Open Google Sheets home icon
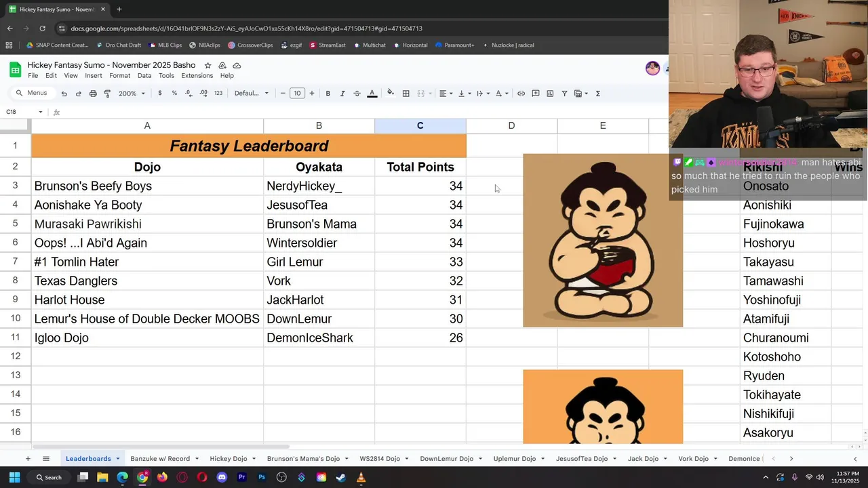Screen dimensions: 868x488 coord(15,69)
